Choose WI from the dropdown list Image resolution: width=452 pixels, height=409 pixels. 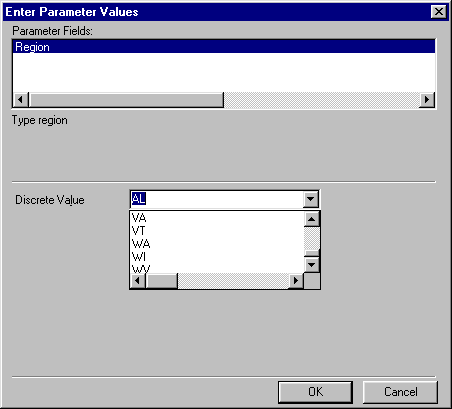pyautogui.click(x=217, y=257)
